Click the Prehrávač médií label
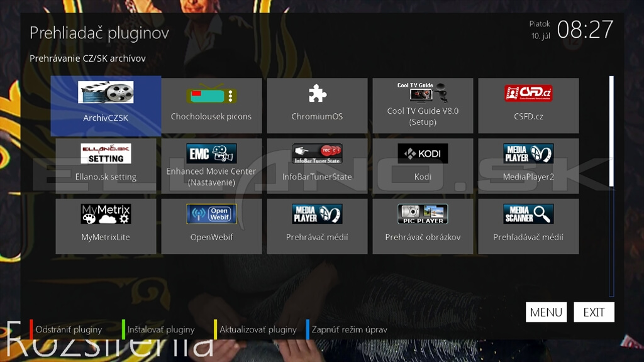This screenshot has height=362, width=644. coord(317,237)
